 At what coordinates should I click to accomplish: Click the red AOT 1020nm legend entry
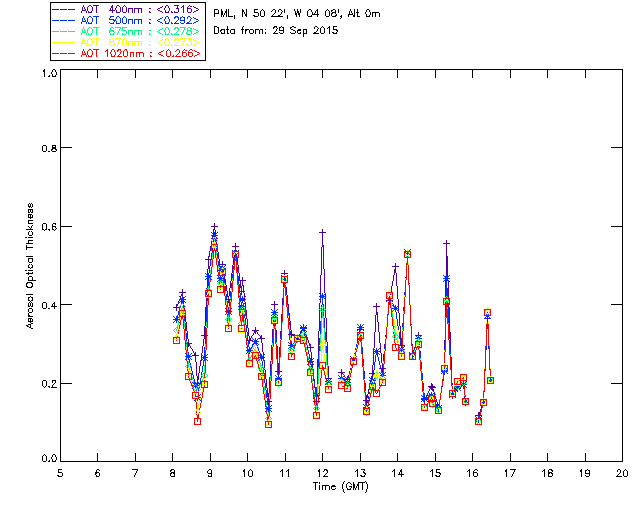point(146,53)
